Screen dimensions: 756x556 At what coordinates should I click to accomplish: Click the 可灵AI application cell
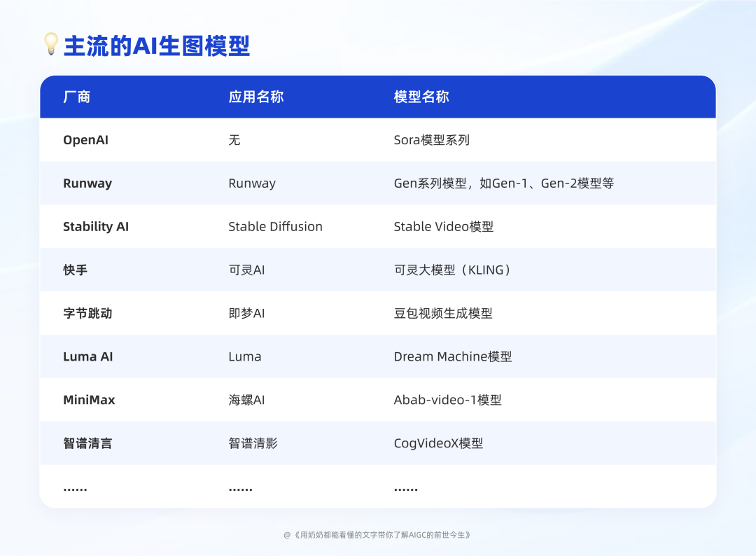246,270
